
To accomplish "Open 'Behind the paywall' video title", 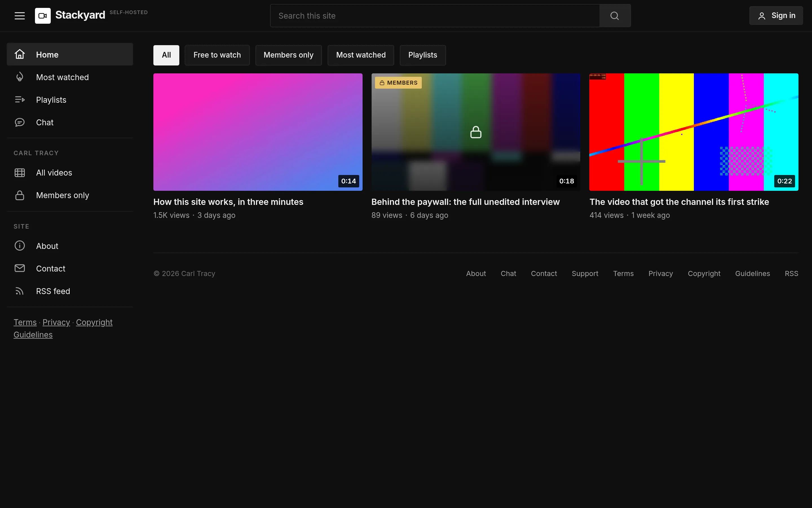I will click(465, 202).
